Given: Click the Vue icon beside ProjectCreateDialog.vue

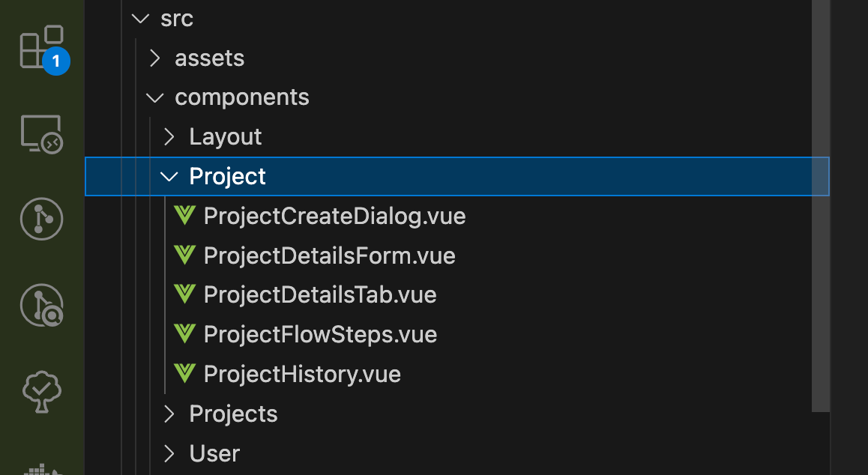Looking at the screenshot, I should click(x=184, y=215).
